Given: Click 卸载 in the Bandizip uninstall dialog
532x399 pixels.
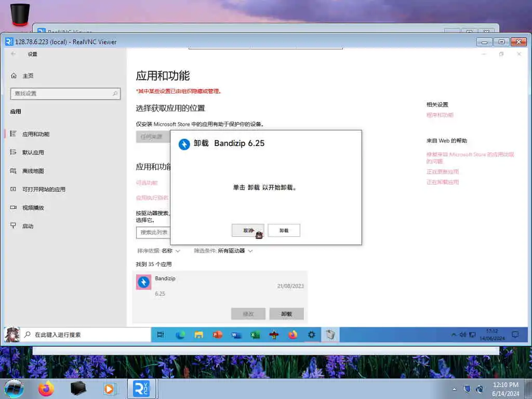Looking at the screenshot, I should pyautogui.click(x=284, y=230).
